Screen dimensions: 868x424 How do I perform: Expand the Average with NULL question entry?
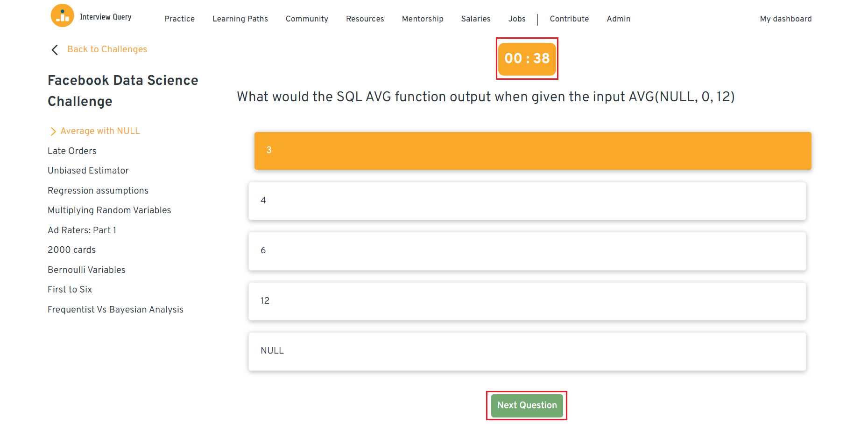pyautogui.click(x=99, y=131)
